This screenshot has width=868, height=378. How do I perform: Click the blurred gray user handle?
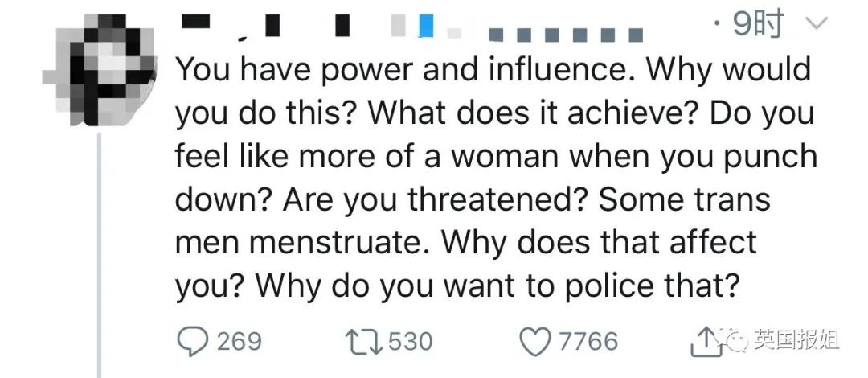tap(566, 34)
